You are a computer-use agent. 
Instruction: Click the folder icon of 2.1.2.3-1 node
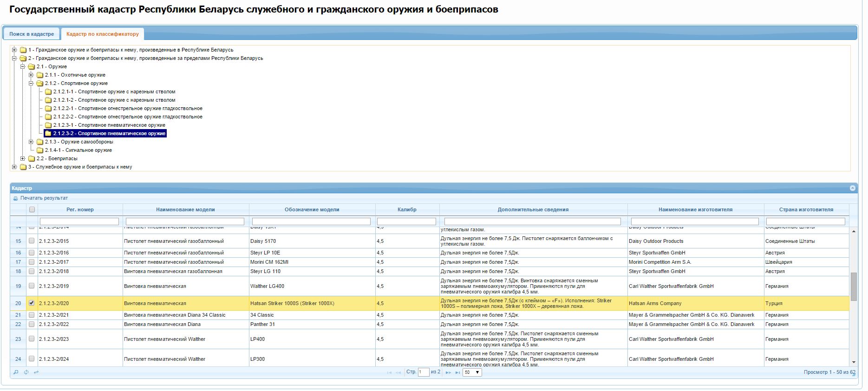tap(48, 125)
